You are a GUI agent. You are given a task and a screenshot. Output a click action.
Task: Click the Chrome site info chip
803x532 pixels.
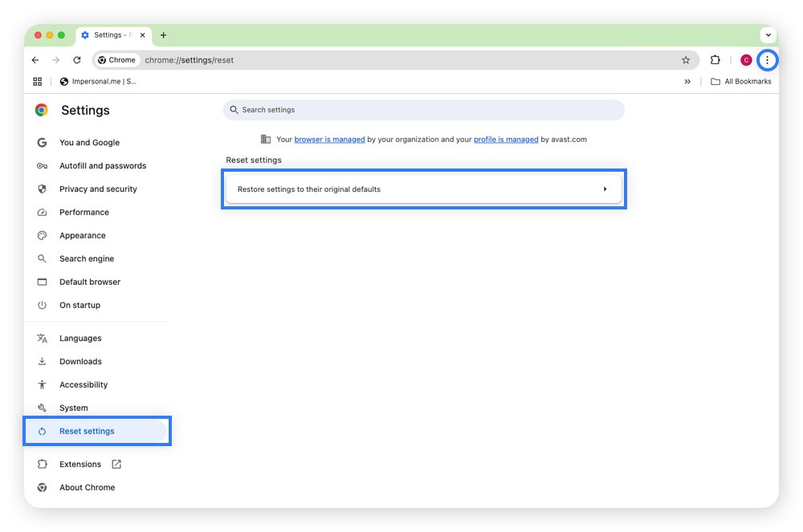pos(116,60)
